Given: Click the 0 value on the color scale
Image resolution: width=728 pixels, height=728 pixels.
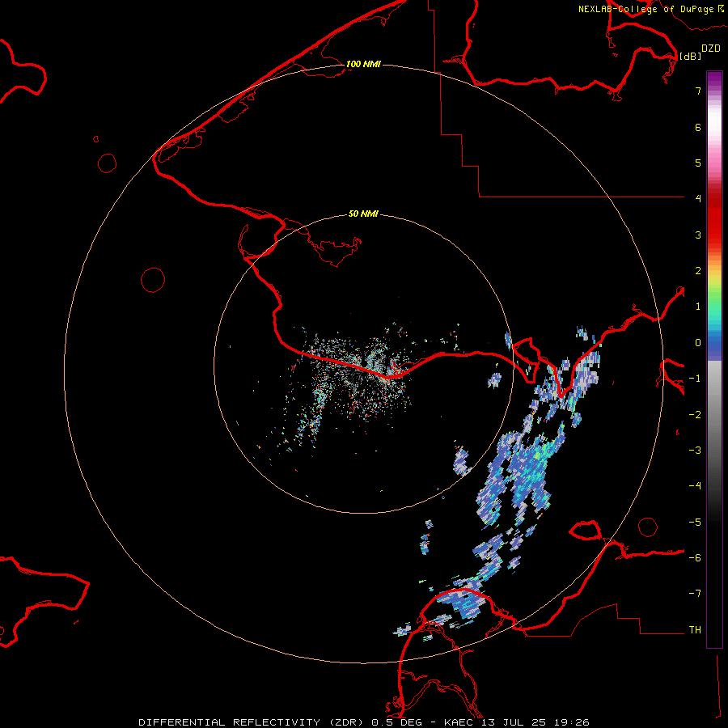Looking at the screenshot, I should pyautogui.click(x=698, y=343).
